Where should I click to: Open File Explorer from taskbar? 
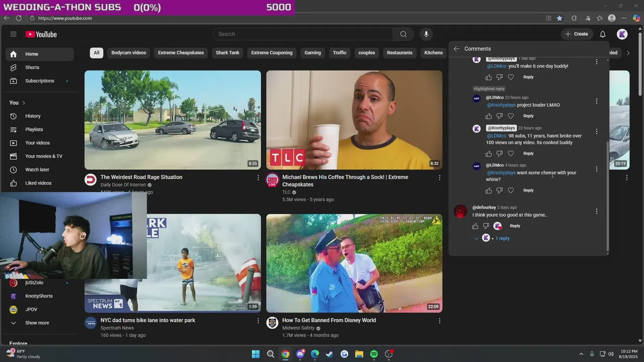(x=359, y=354)
